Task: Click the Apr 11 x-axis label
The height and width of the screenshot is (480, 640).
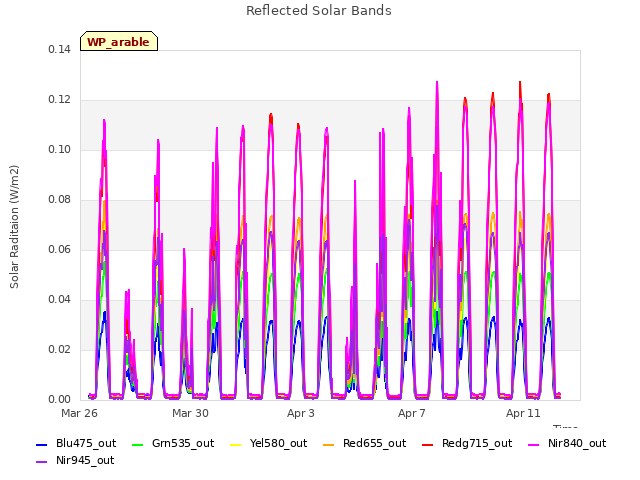Action: (523, 413)
